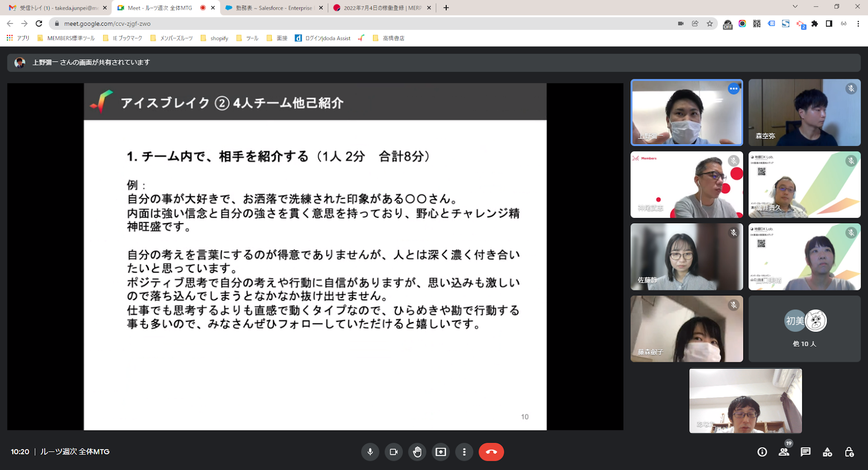The image size is (868, 470).
Task: Click the 他 10 人 participants tile
Action: point(804,329)
